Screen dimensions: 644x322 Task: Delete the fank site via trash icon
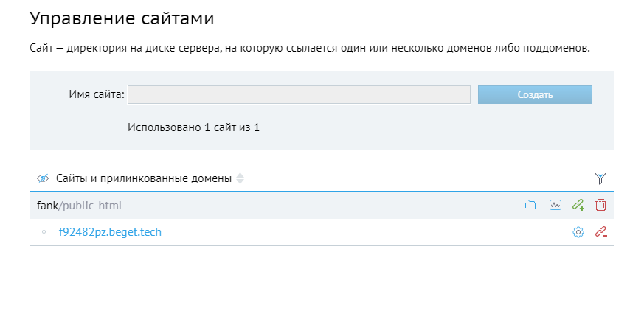coord(600,205)
